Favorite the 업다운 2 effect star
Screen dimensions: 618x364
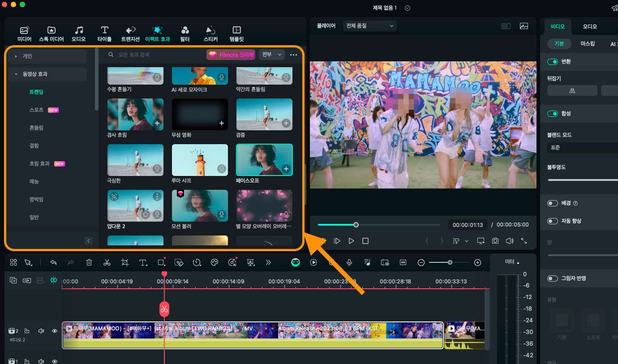[x=146, y=215]
